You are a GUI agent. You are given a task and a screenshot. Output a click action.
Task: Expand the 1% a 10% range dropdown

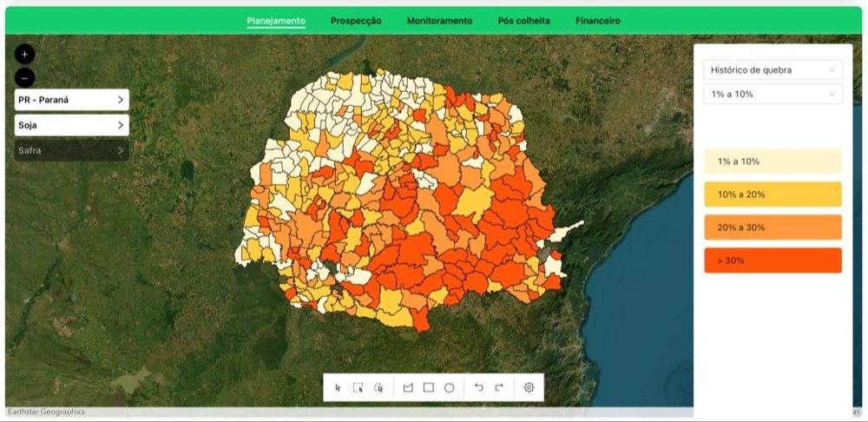pos(773,94)
